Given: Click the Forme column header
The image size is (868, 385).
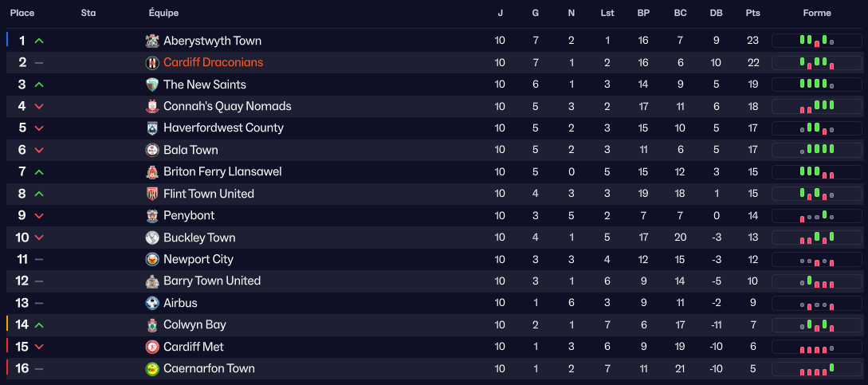Looking at the screenshot, I should [x=817, y=13].
